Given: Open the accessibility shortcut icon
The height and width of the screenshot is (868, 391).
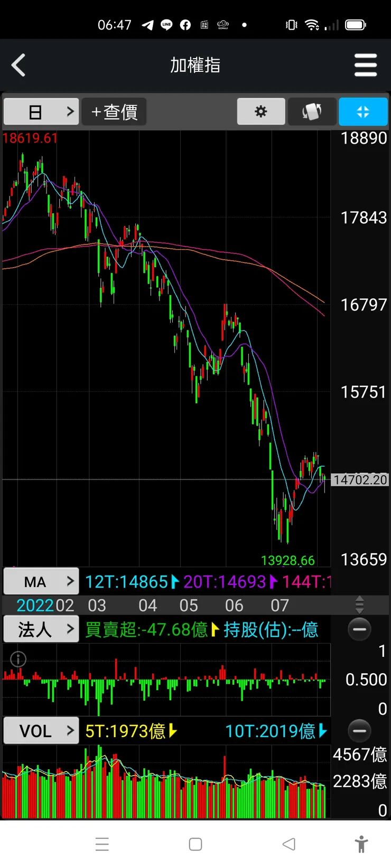Looking at the screenshot, I should [x=361, y=844].
